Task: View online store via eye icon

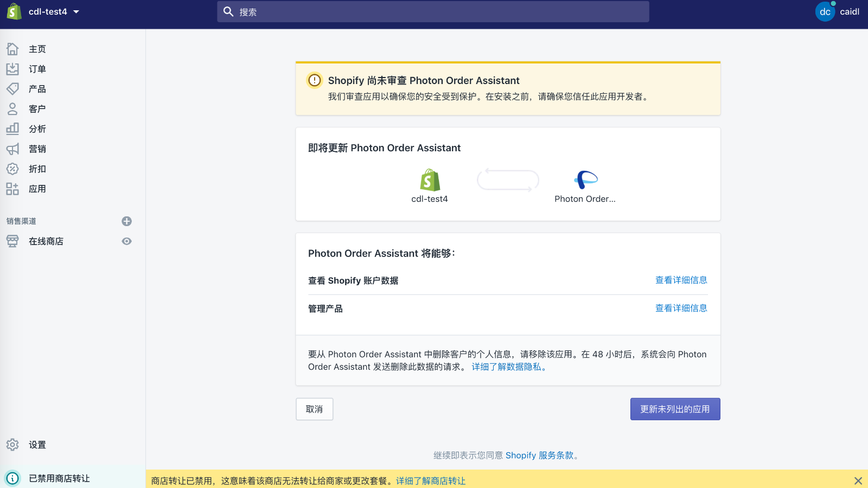Action: (x=127, y=241)
